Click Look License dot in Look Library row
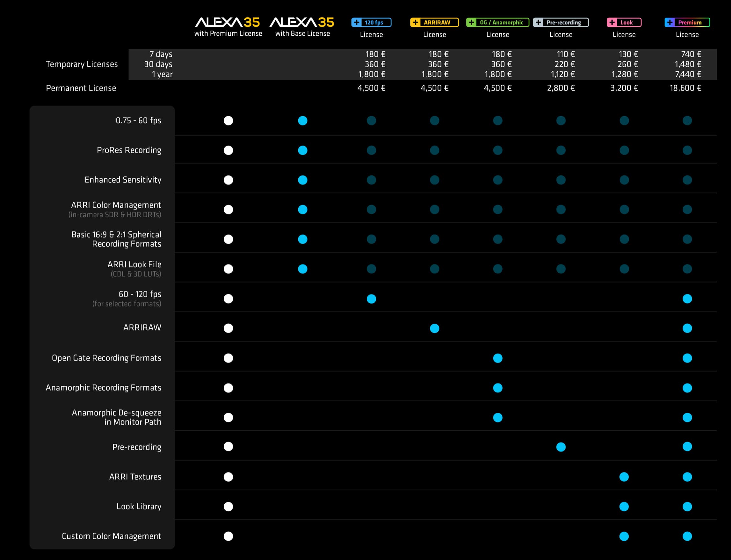Image resolution: width=731 pixels, height=560 pixels. pos(624,507)
